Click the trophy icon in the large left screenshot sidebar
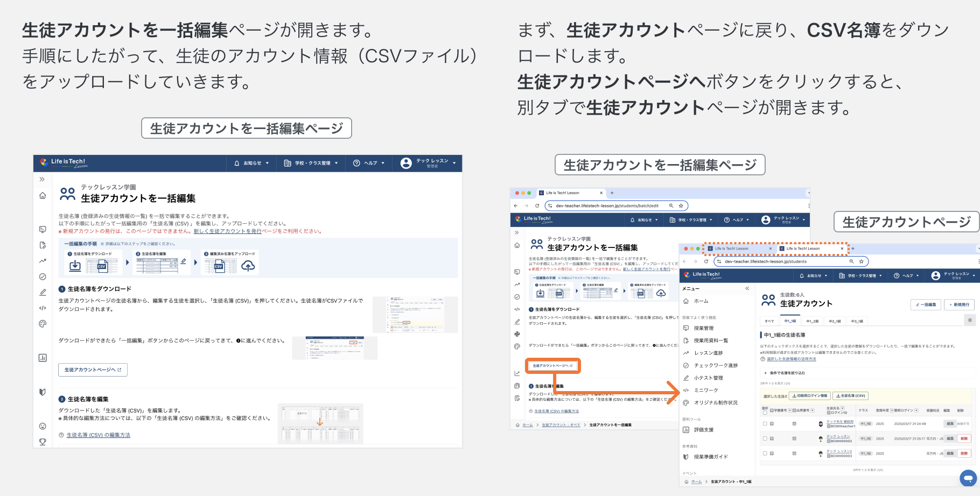This screenshot has height=496, width=980. pos(43,442)
